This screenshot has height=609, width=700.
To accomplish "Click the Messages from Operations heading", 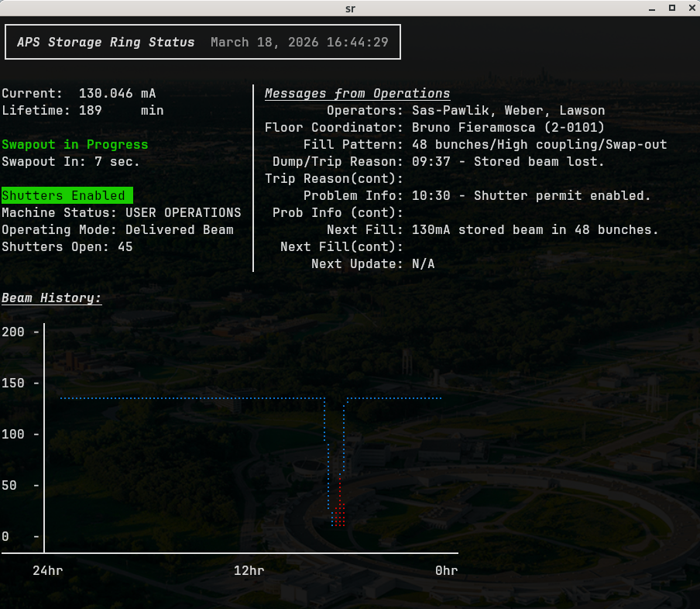I will (357, 94).
